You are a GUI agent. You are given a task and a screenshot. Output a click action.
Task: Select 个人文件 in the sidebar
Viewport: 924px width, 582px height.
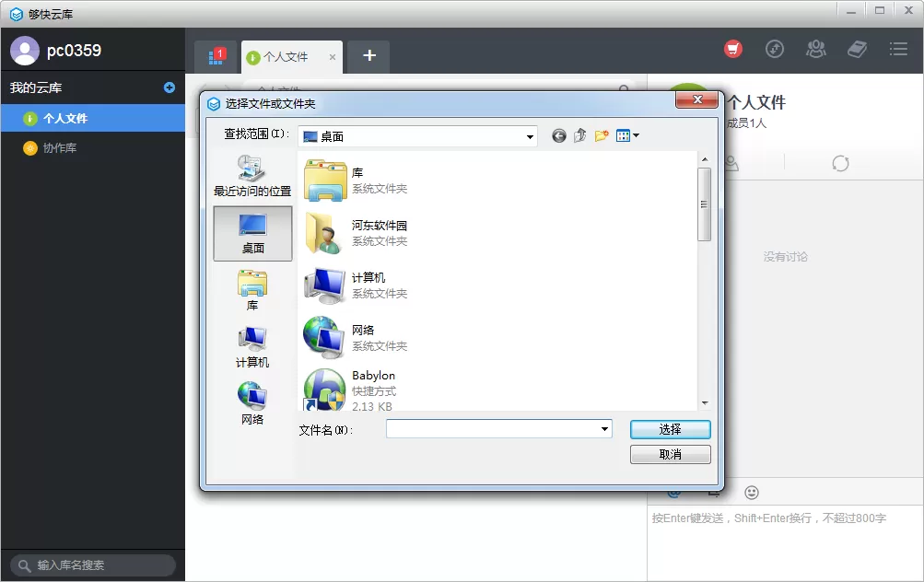92,118
